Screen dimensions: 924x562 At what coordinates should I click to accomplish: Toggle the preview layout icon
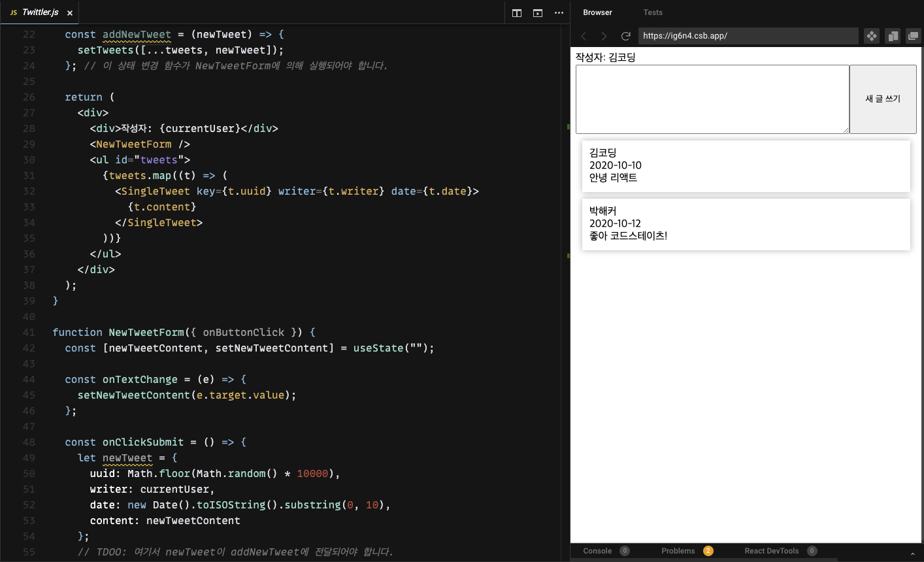(538, 13)
